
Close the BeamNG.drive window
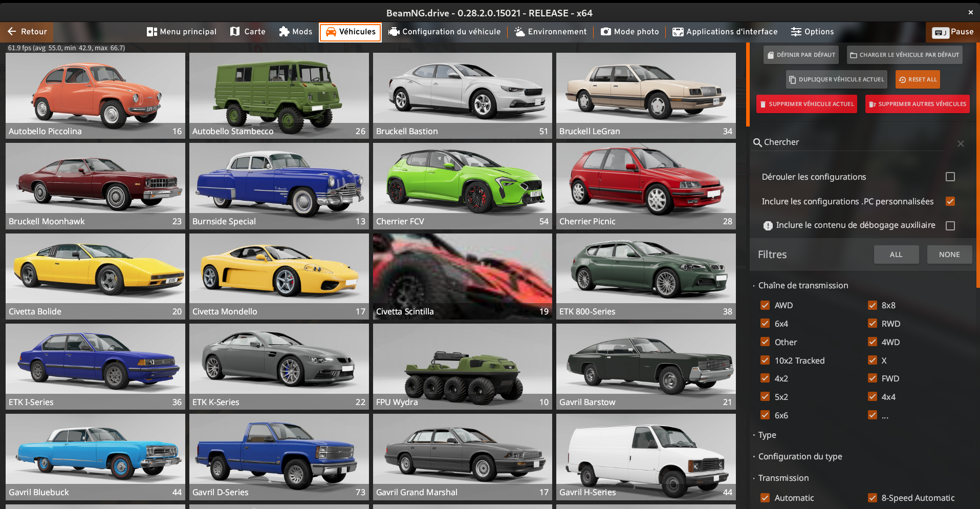pos(970,12)
